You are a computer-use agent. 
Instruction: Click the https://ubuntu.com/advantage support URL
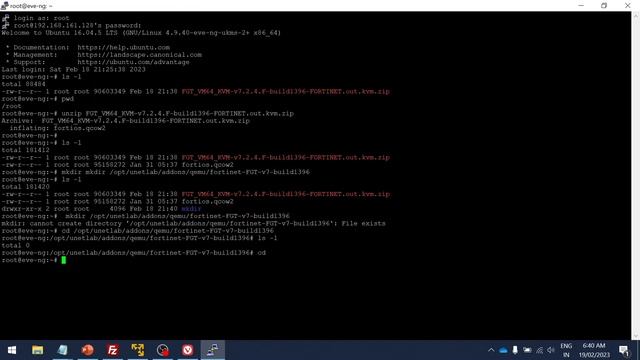[133, 62]
